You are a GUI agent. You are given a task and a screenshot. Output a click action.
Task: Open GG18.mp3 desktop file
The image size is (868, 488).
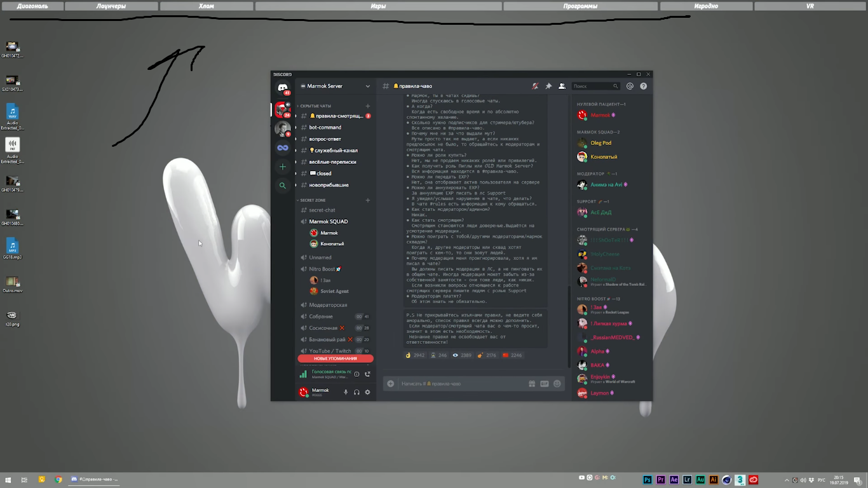12,248
